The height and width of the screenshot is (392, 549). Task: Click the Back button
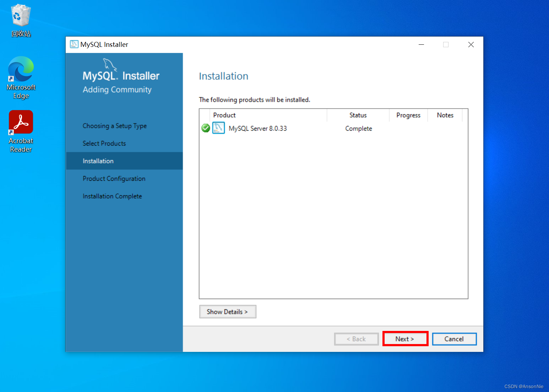click(356, 339)
